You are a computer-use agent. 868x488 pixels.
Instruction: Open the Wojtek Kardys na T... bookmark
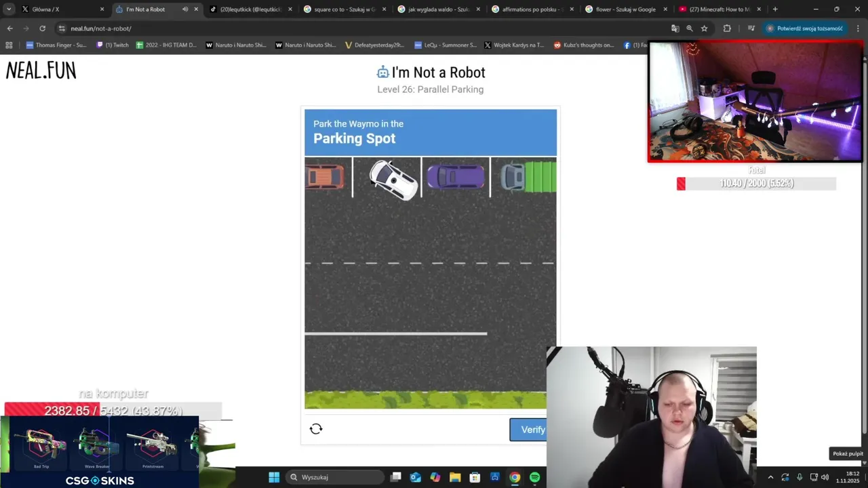coord(514,45)
